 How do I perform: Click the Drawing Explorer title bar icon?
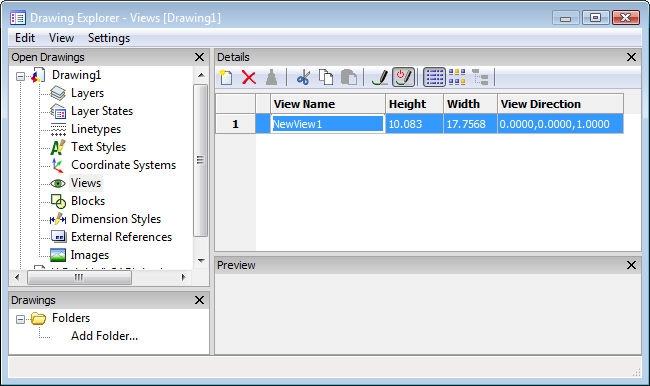[x=18, y=18]
